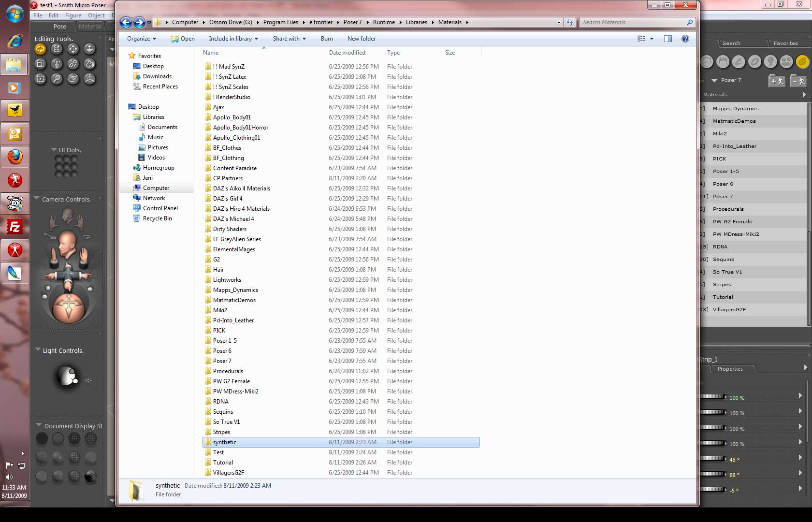Select the Taper editing tool
The image size is (812, 522).
(x=57, y=64)
